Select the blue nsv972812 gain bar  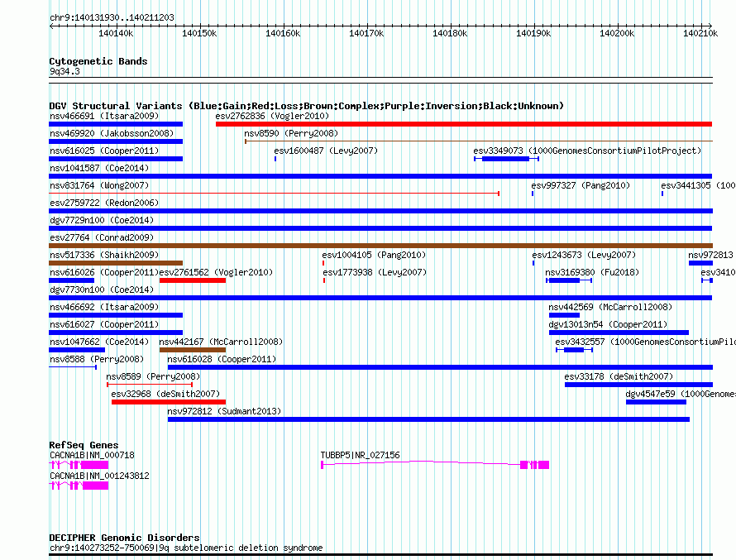click(428, 419)
